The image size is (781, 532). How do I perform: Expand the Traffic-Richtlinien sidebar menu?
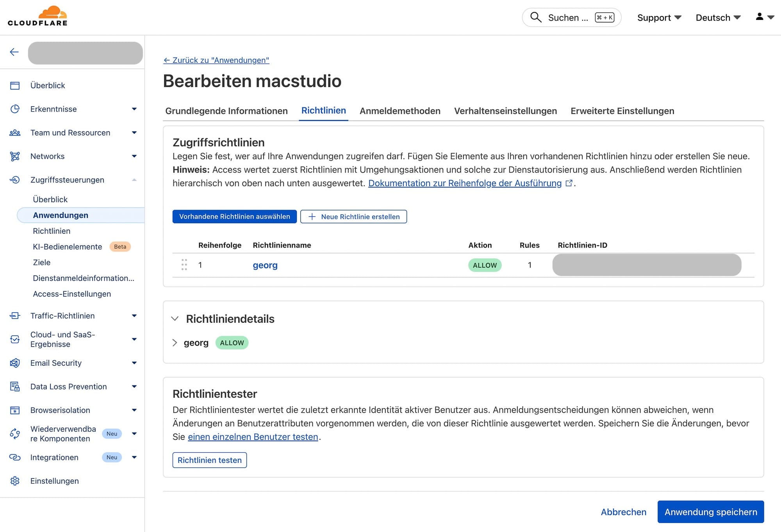134,316
